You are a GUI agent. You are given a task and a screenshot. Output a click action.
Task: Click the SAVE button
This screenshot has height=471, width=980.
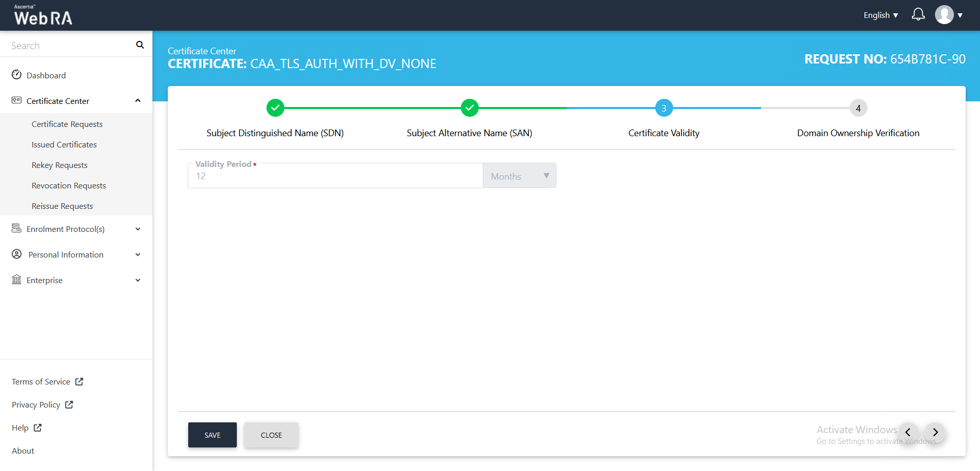tap(212, 435)
